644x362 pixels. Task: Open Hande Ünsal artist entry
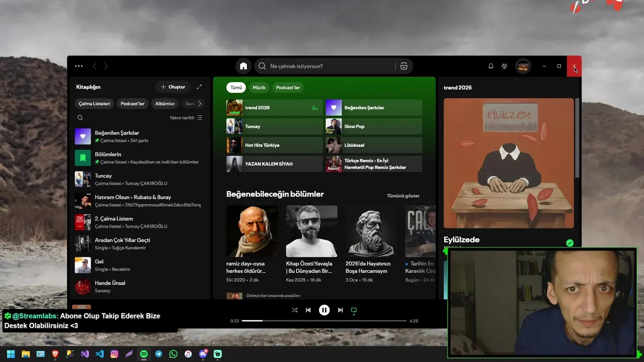coord(139,287)
